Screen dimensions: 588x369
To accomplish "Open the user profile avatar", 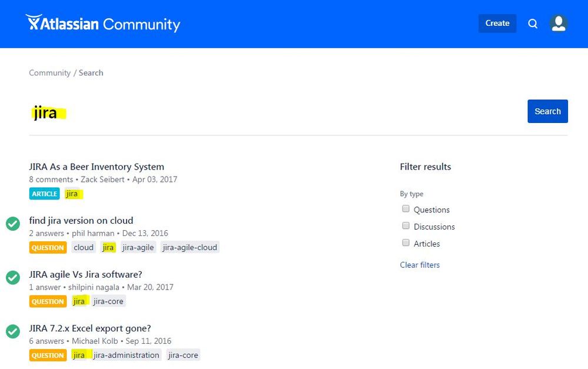I will (559, 24).
